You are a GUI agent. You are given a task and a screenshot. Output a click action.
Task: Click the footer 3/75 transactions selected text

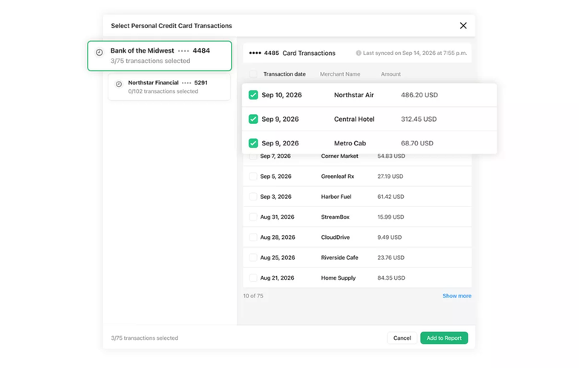[145, 338]
